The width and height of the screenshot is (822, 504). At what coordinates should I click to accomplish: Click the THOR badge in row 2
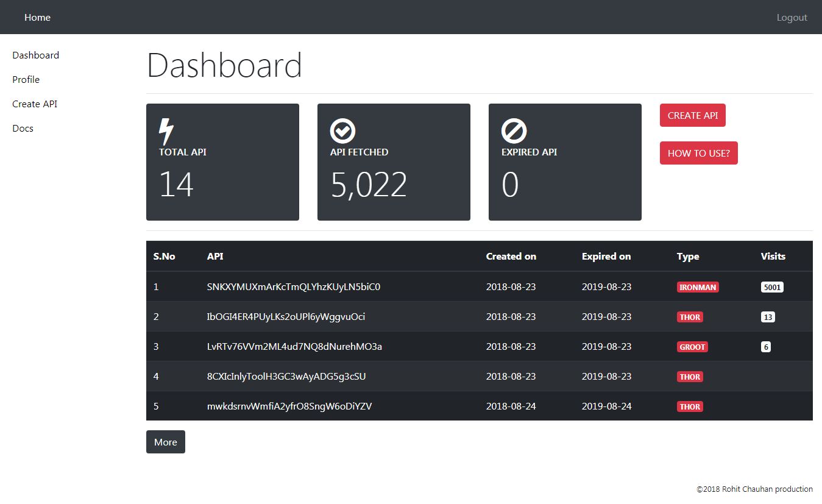pyautogui.click(x=690, y=317)
